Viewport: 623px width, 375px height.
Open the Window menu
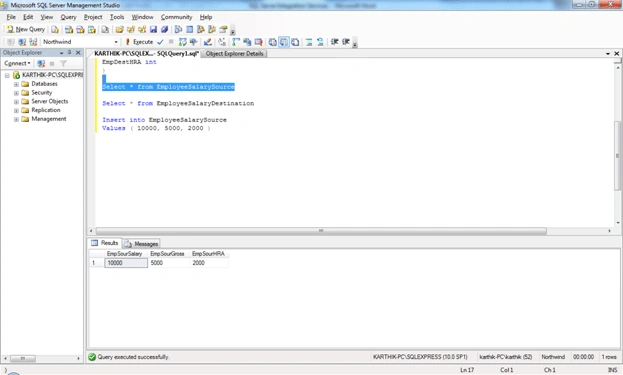coord(142,17)
